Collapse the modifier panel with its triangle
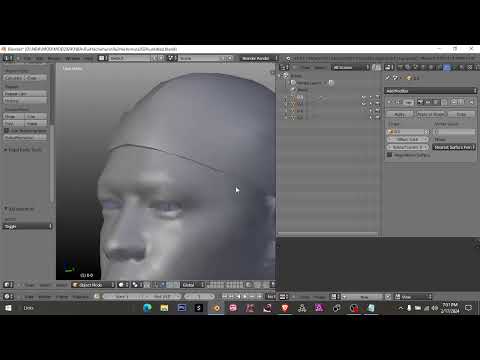This screenshot has height=360, width=480. pos(389,102)
